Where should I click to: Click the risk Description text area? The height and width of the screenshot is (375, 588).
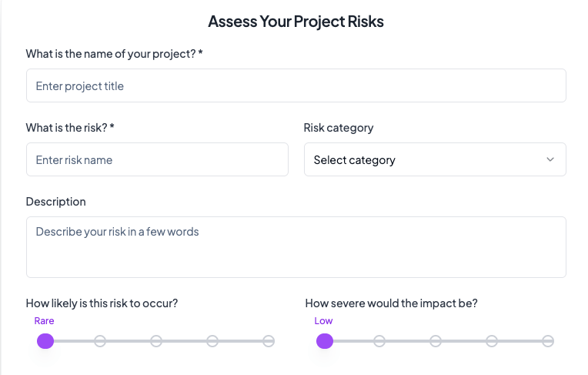(x=296, y=246)
